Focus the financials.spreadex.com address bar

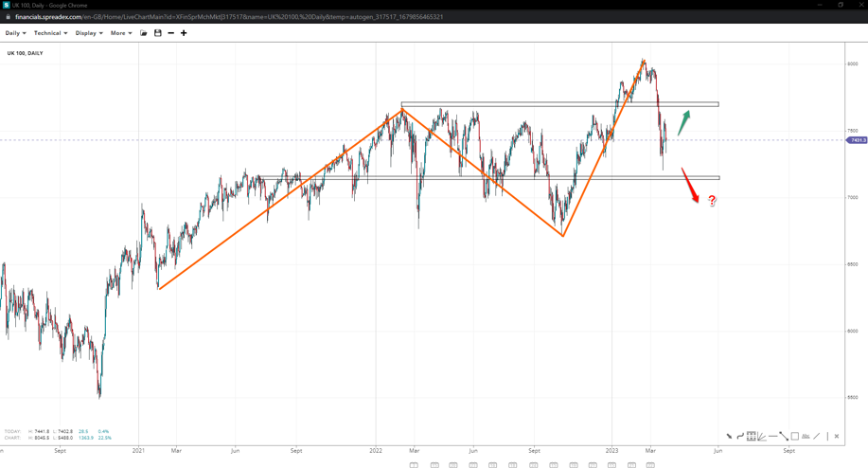[227, 17]
